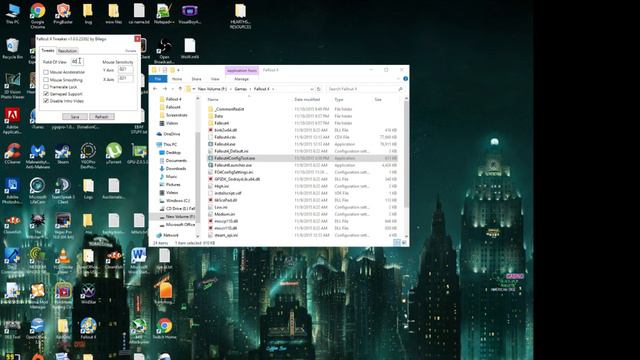
Task: Click Y Axis mouse sensitivity field
Action: (125, 70)
